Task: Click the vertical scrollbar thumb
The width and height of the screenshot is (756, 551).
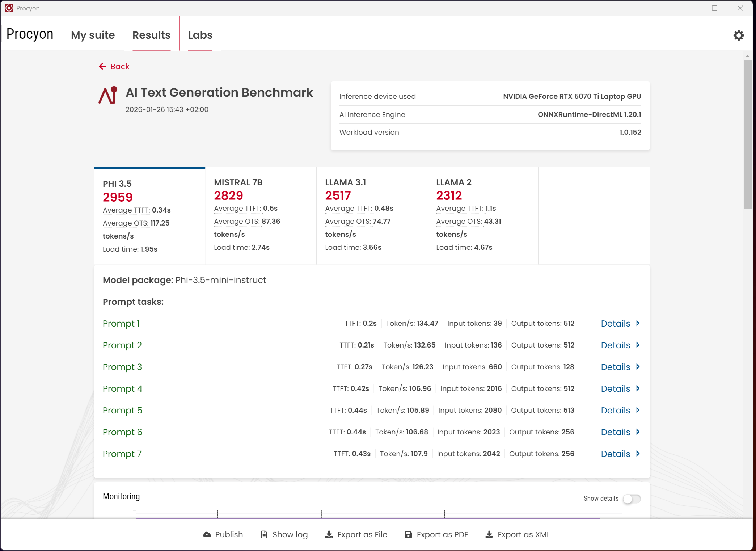Action: point(748,134)
